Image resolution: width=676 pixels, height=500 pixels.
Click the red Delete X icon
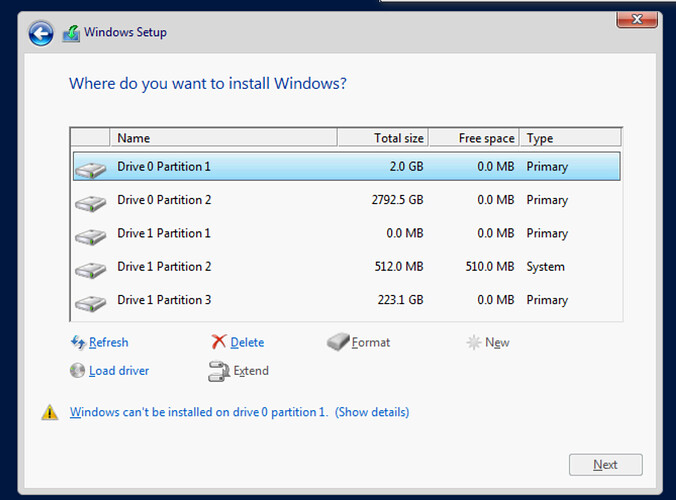[x=219, y=342]
